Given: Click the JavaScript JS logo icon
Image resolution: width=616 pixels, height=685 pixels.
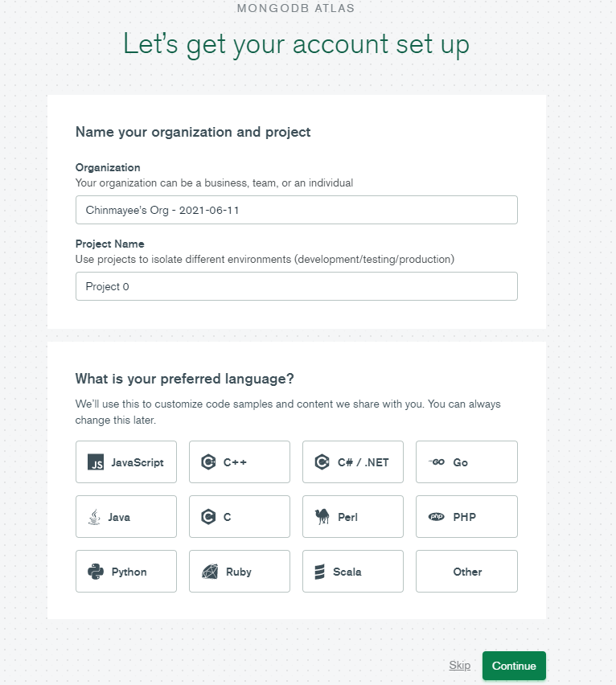Looking at the screenshot, I should (96, 461).
